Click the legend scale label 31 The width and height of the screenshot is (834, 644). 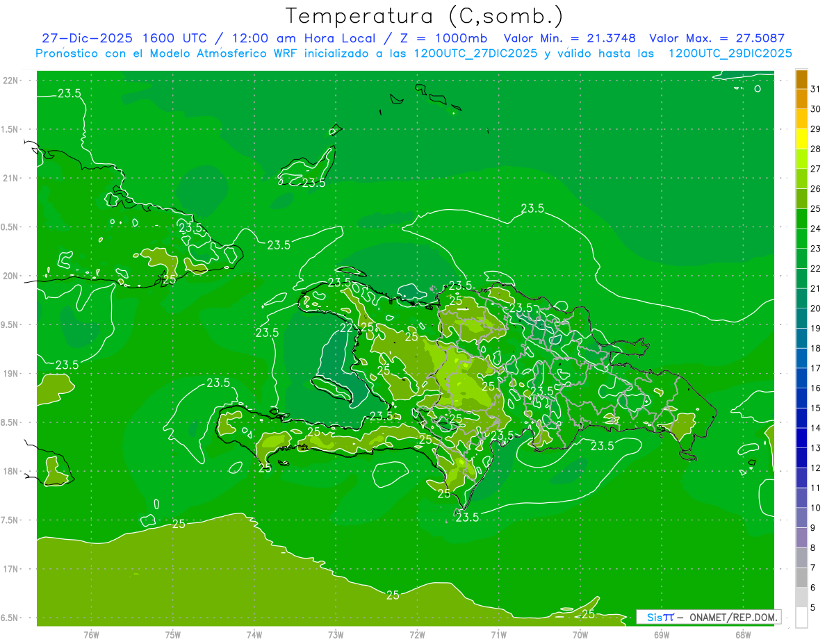tap(815, 89)
